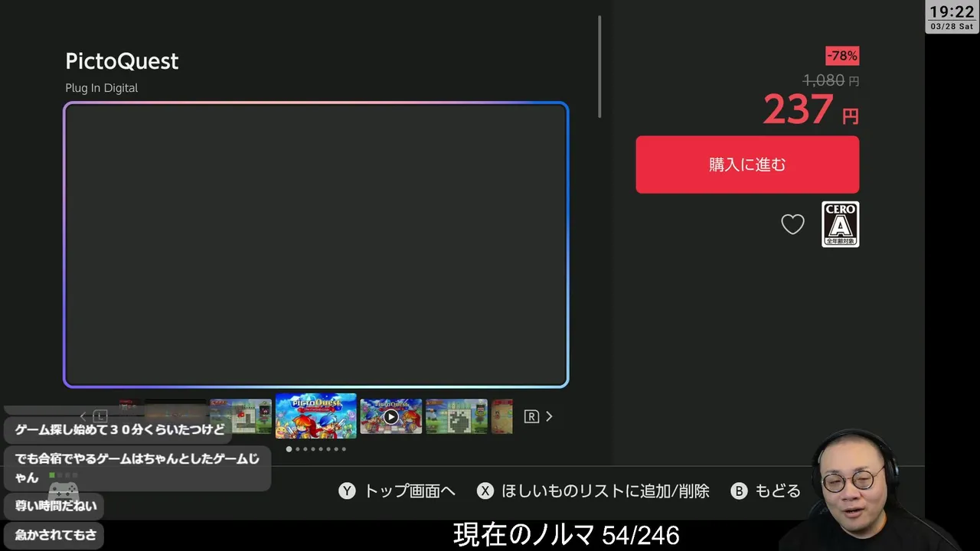This screenshot has width=980, height=551.
Task: Go to previous screenshot with left chevron
Action: [x=83, y=416]
